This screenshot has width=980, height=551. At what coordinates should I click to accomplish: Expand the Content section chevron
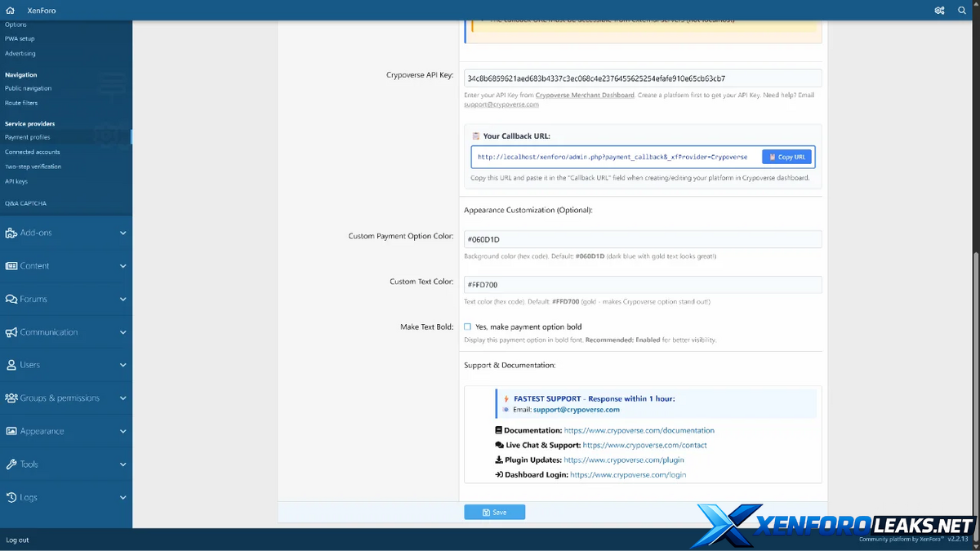(x=122, y=266)
